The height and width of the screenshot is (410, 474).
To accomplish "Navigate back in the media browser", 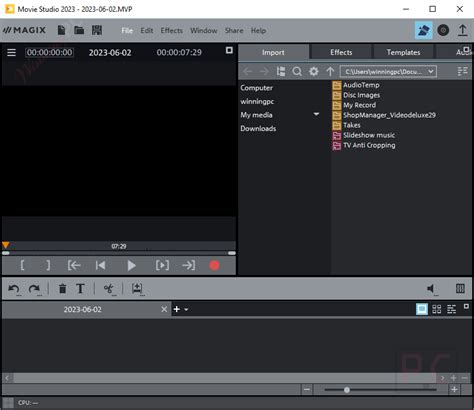I will tap(247, 71).
